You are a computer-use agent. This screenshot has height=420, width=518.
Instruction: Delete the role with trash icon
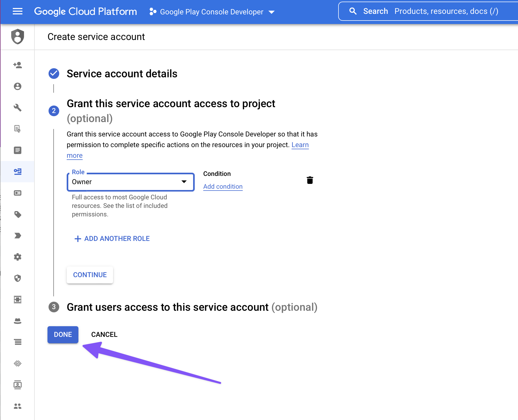click(x=310, y=180)
